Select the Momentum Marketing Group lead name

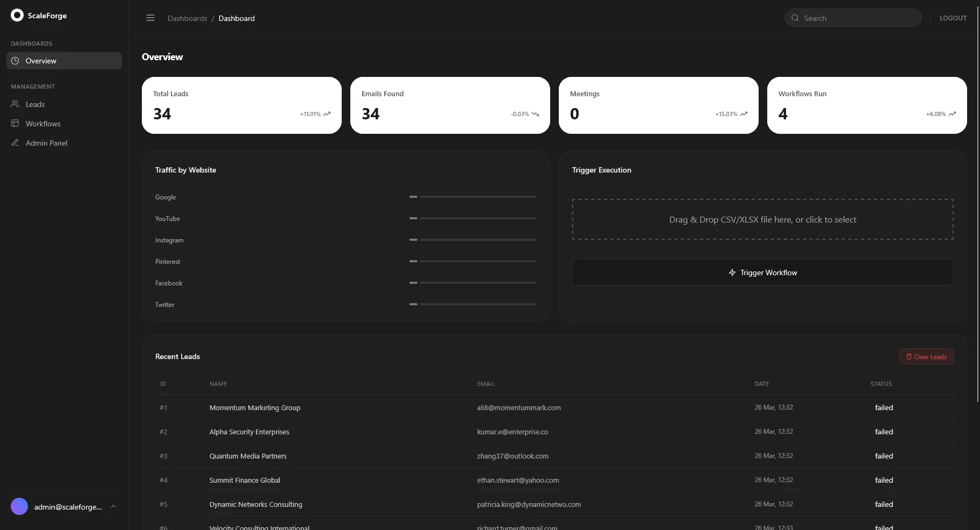255,407
